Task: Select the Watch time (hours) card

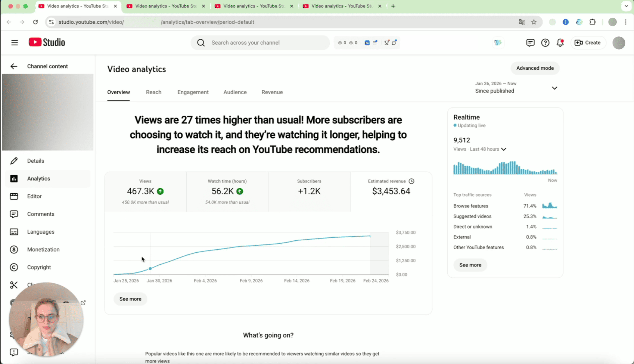Action: pos(227,191)
